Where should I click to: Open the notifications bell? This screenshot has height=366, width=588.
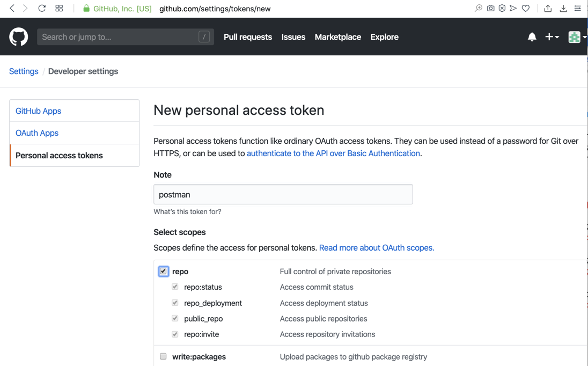pyautogui.click(x=532, y=37)
